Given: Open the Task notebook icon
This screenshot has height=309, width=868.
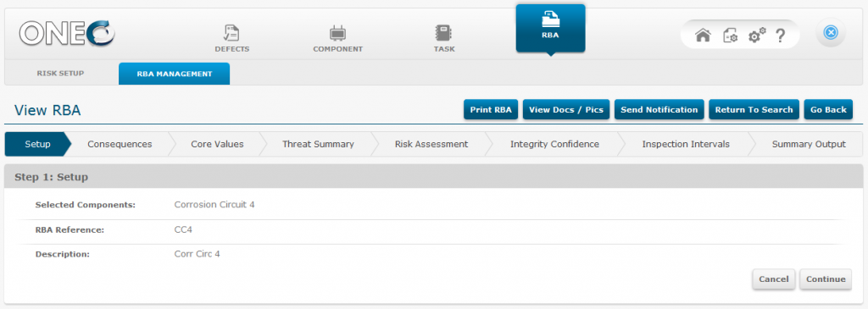Looking at the screenshot, I should [444, 33].
